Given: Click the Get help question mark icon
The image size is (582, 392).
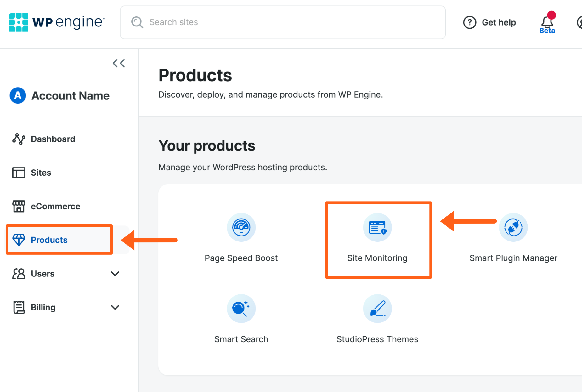Looking at the screenshot, I should point(470,22).
